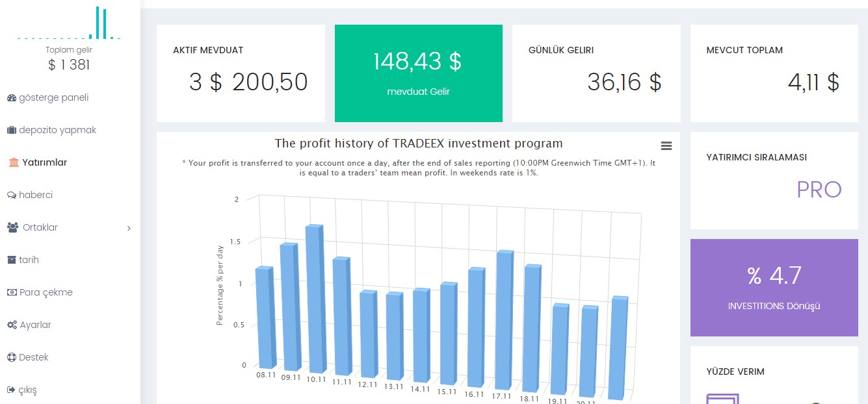Click the purple INVESTITIONS Dönüşü card

coord(774,288)
